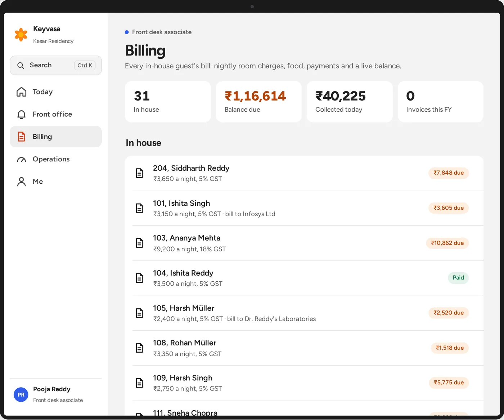Viewport: 504px width, 420px height.
Task: Click the ₹10,862 due badge
Action: pyautogui.click(x=447, y=243)
